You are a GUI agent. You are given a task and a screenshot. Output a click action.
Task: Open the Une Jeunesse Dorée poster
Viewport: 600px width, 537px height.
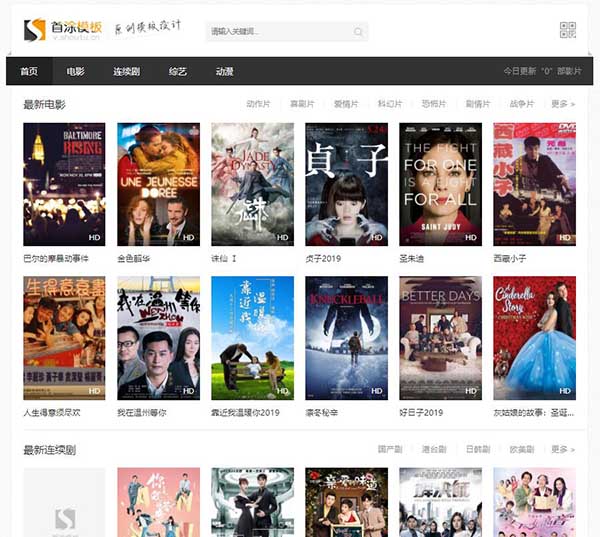158,184
